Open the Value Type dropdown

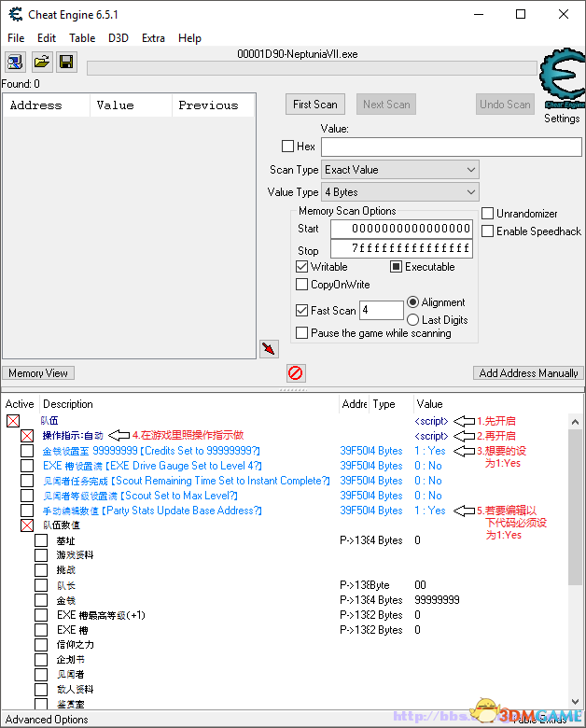click(400, 192)
